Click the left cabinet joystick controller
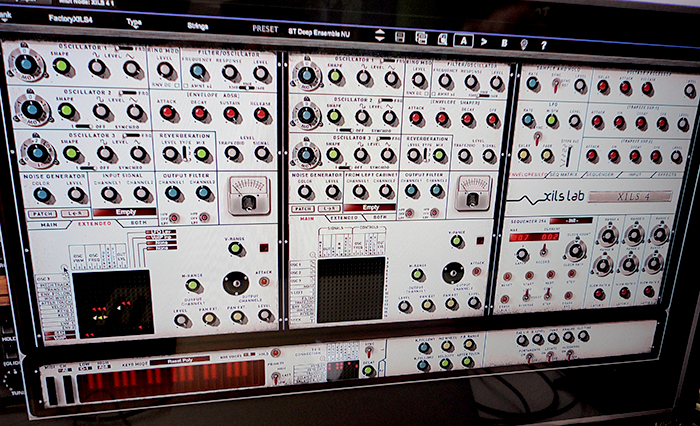The width and height of the screenshot is (700, 426). 236,283
